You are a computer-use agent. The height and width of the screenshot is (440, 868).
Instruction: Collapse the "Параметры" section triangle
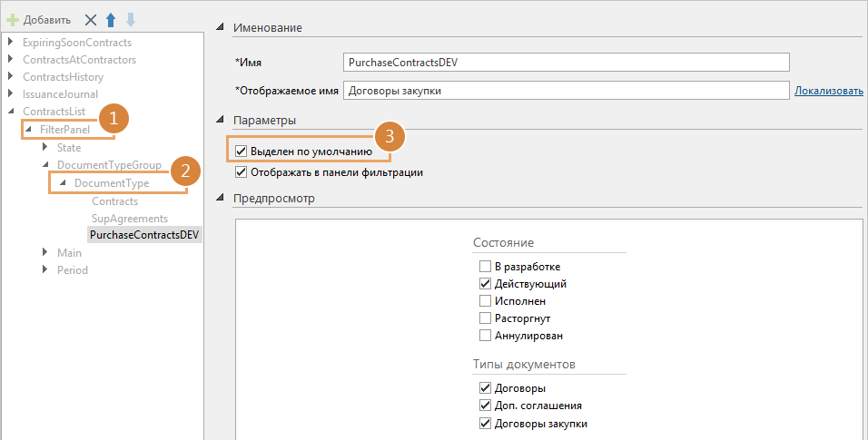point(221,121)
